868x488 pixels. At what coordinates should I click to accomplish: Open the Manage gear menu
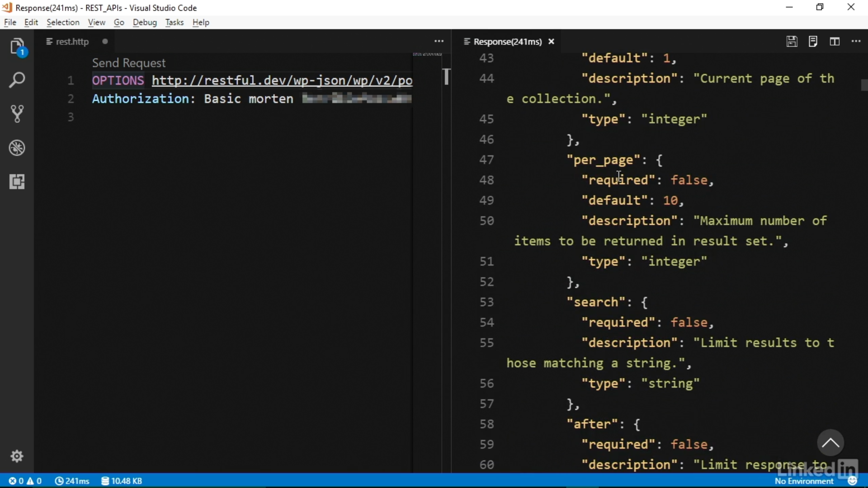tap(17, 456)
